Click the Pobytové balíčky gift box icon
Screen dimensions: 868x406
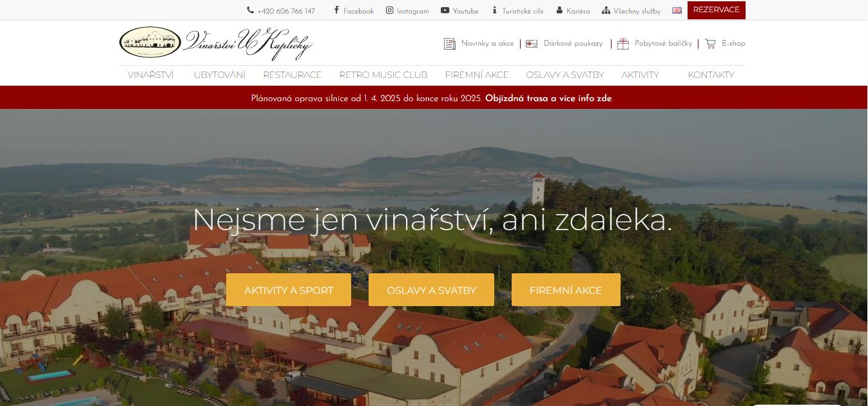[622, 44]
